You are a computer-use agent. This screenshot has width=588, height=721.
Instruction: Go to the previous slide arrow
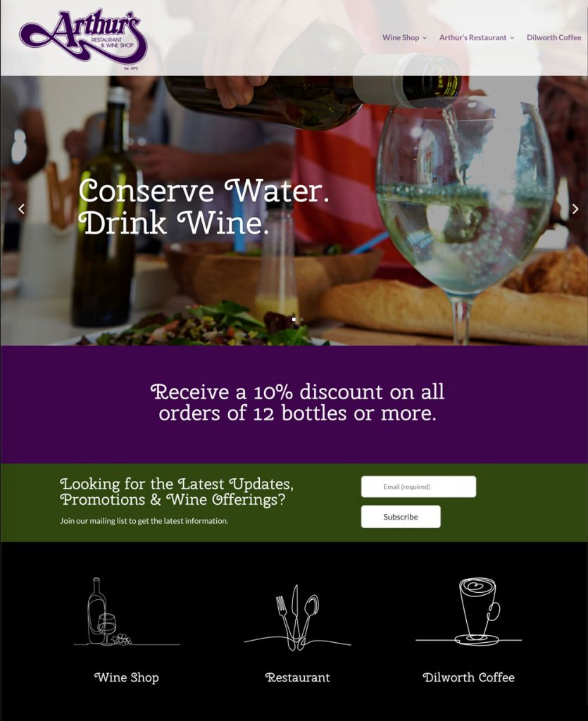21,209
